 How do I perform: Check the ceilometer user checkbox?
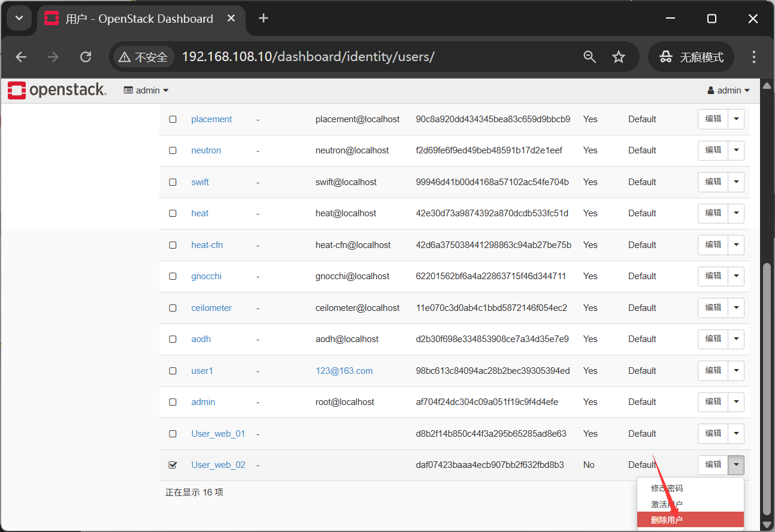(x=173, y=308)
